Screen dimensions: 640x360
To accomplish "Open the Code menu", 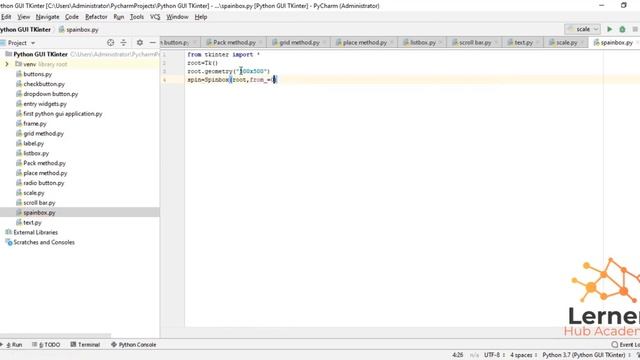I will (x=72, y=17).
